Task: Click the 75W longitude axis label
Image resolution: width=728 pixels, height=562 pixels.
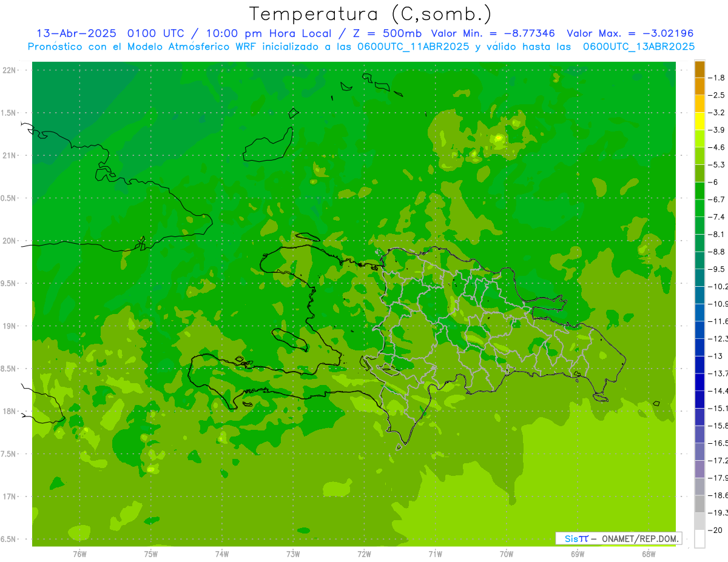Action: (x=151, y=554)
